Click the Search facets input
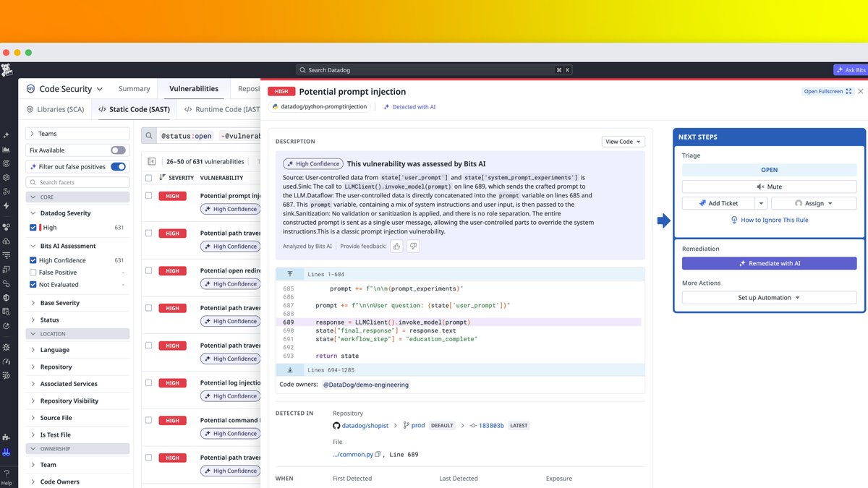The width and height of the screenshot is (868, 488). pos(78,182)
